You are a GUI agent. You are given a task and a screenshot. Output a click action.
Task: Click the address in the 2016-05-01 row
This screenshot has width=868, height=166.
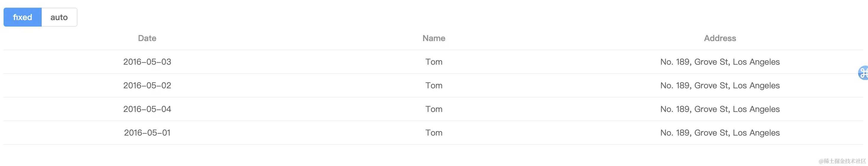pyautogui.click(x=720, y=133)
